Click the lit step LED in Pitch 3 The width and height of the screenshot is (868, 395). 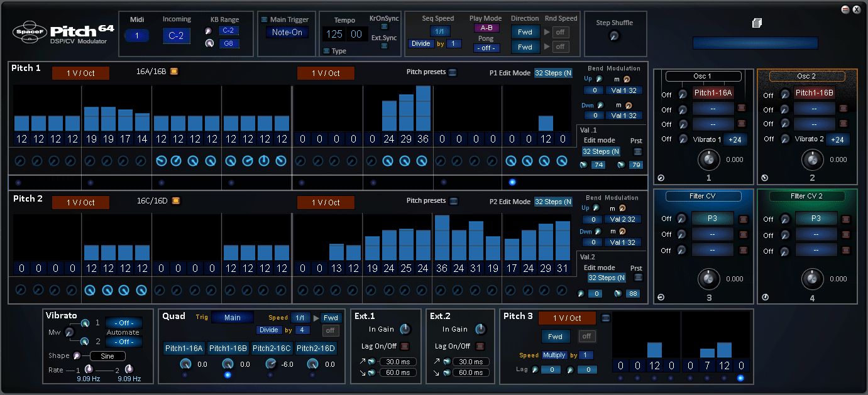(x=740, y=378)
